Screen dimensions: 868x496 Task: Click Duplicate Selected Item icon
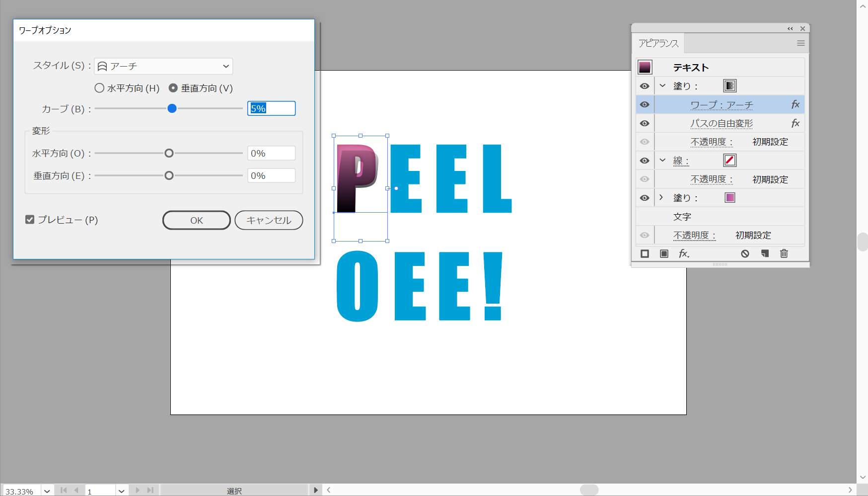tap(765, 254)
